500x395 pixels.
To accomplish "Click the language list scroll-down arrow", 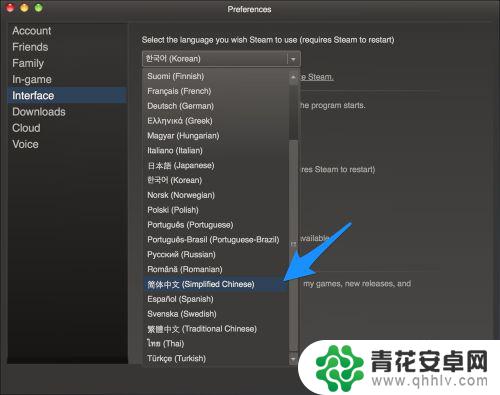I will [293, 359].
